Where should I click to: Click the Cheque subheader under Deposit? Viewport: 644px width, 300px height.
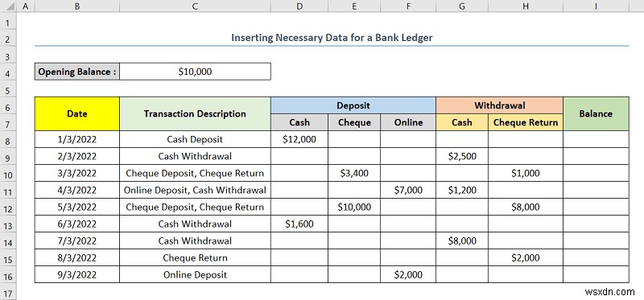pos(354,122)
